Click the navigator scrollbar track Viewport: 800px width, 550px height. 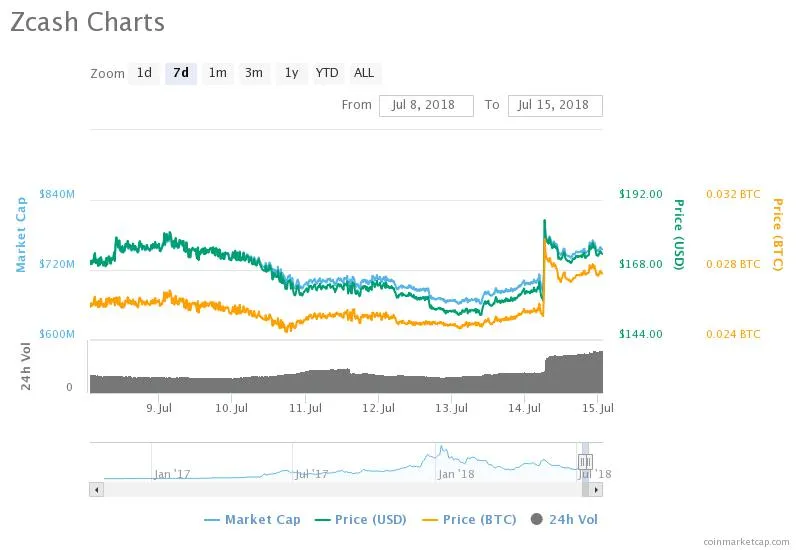pos(342,490)
